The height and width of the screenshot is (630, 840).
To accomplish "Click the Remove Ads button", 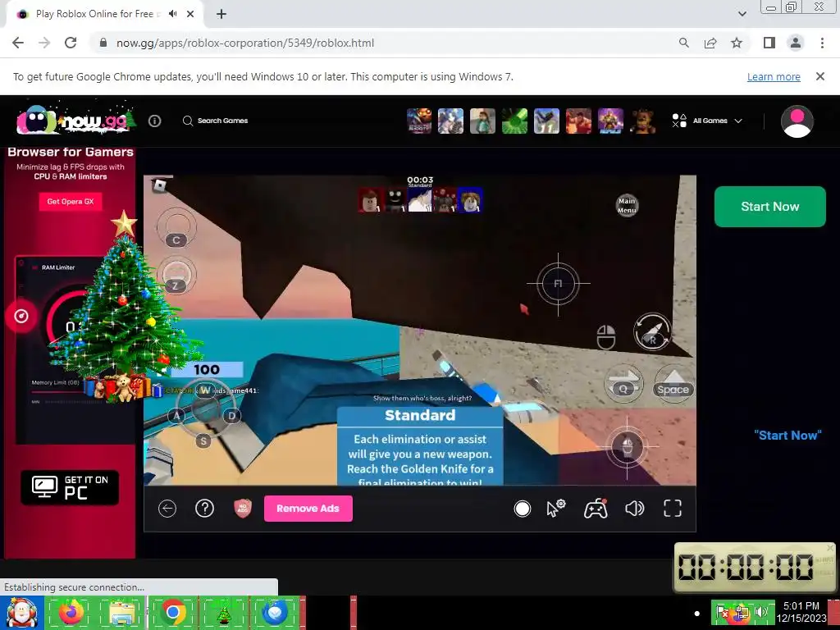I will tap(308, 509).
